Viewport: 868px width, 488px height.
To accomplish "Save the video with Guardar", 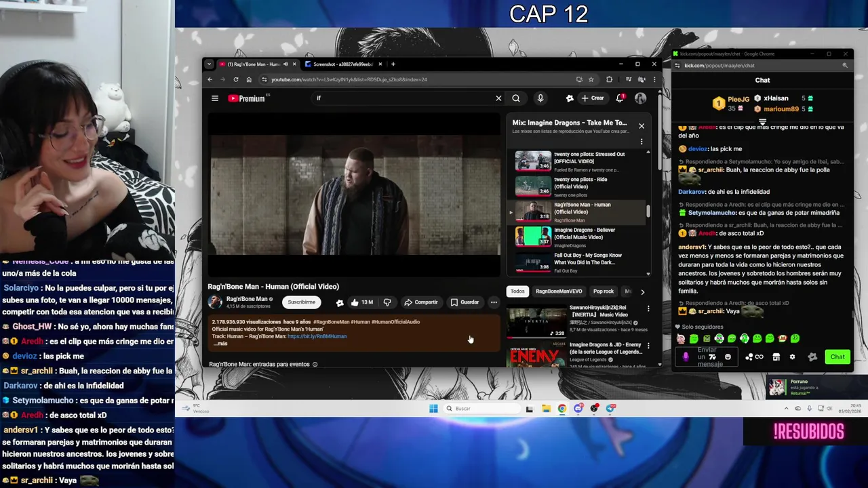I will [x=465, y=302].
